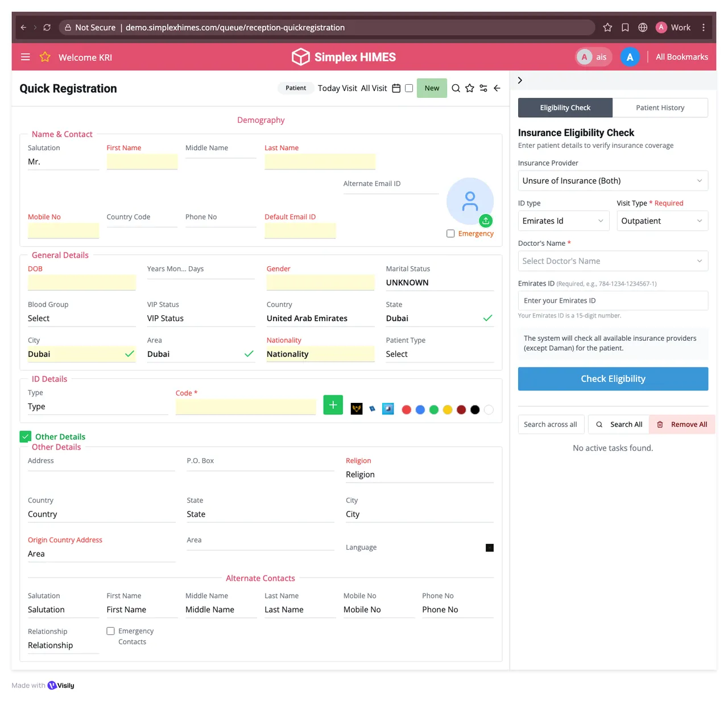Screen dimensions: 728x701
Task: Click the 'ais' user chip in header
Action: [594, 57]
